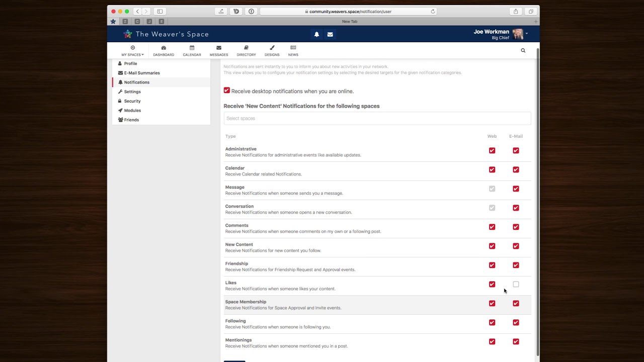Open the Designs navigation item

click(x=272, y=51)
